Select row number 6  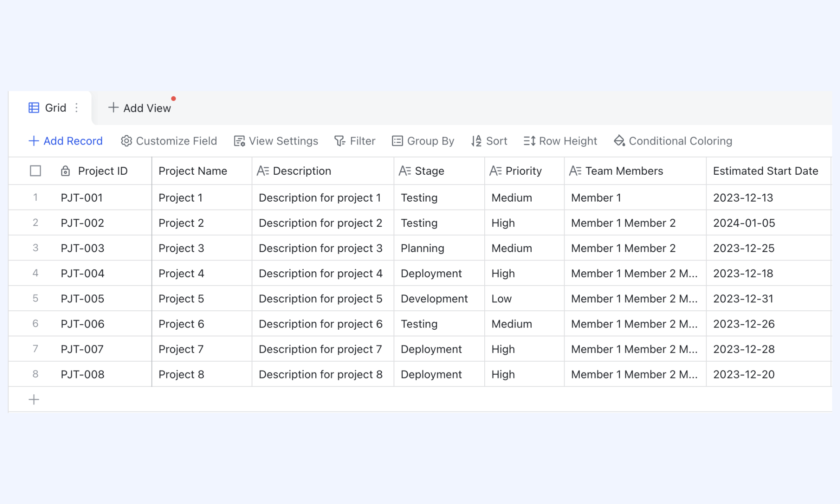[x=35, y=323]
